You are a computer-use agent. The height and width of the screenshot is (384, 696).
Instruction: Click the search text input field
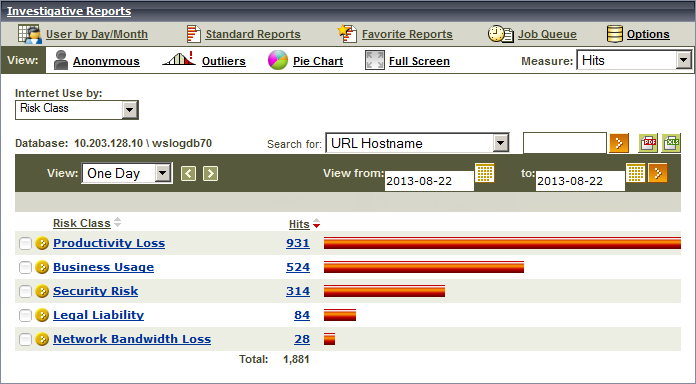(565, 143)
